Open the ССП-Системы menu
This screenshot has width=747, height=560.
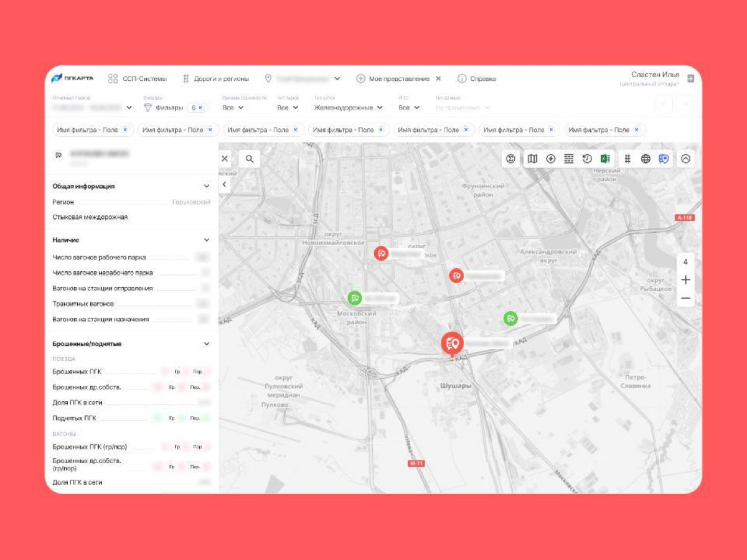[x=138, y=79]
